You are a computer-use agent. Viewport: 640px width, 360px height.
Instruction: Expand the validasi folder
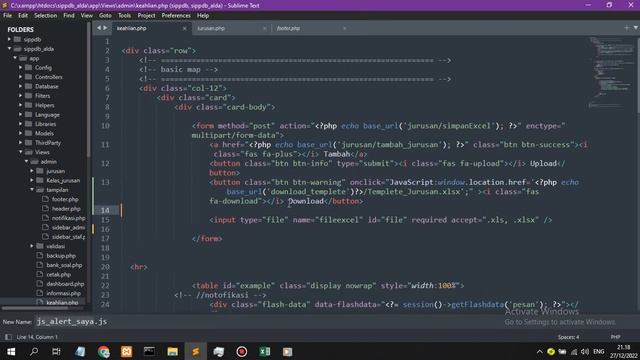point(32,246)
